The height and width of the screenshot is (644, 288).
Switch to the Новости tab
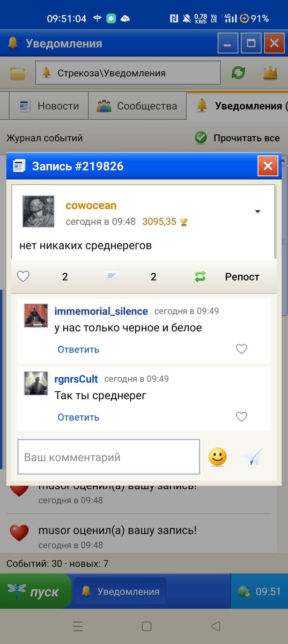[48, 106]
